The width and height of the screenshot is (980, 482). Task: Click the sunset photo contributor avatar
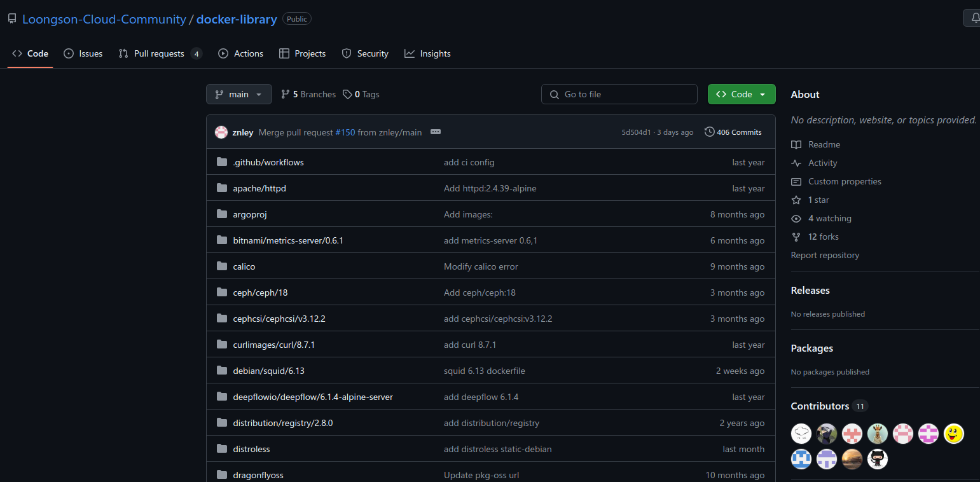click(852, 459)
